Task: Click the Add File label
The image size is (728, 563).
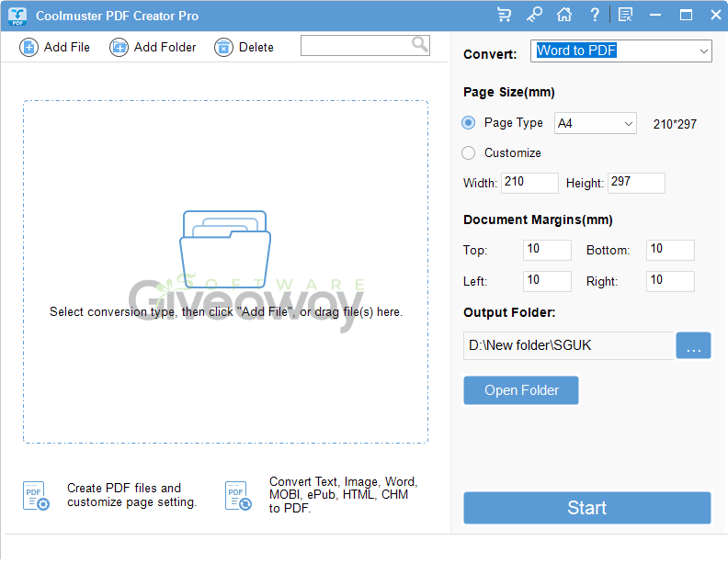Action: (x=67, y=48)
